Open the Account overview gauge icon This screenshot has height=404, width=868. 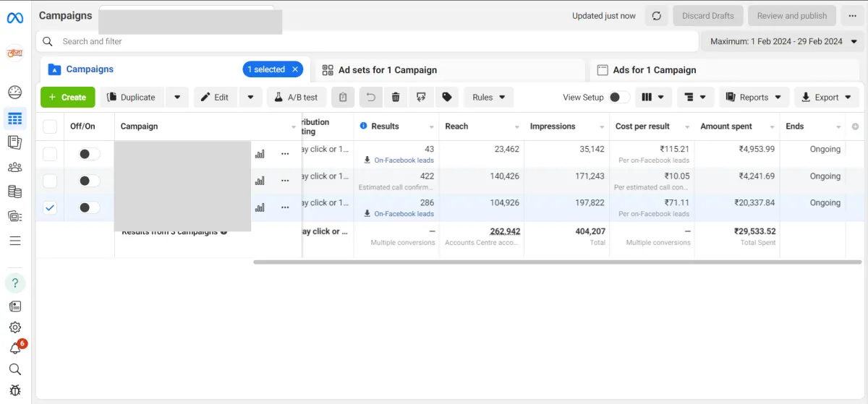point(14,92)
